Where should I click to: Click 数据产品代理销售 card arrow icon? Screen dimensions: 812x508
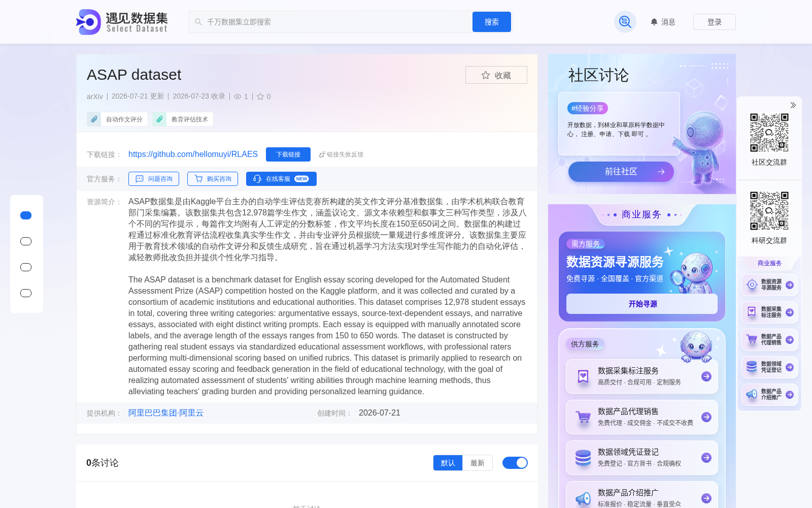point(706,417)
